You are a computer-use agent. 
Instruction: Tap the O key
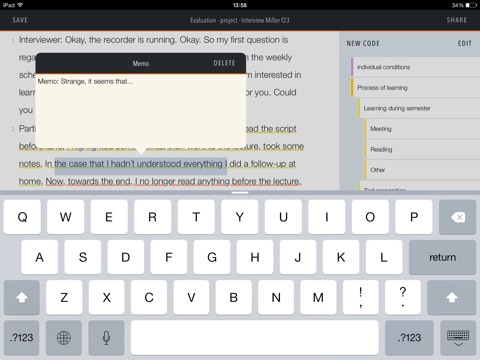pyautogui.click(x=370, y=217)
